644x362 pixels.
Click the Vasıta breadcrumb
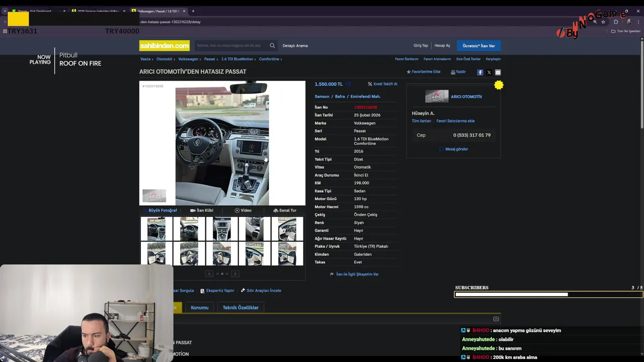click(x=145, y=59)
